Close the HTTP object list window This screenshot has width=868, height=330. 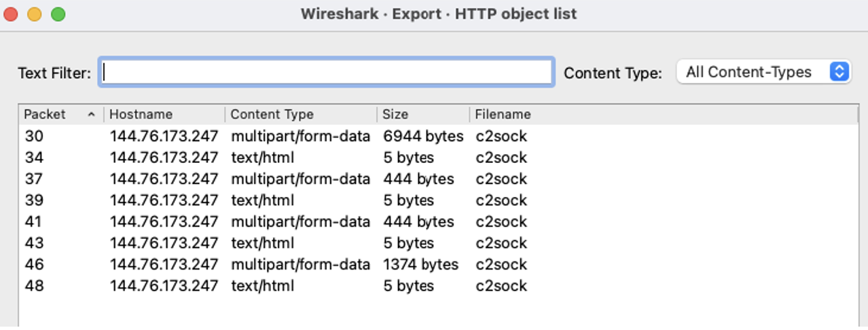[11, 14]
